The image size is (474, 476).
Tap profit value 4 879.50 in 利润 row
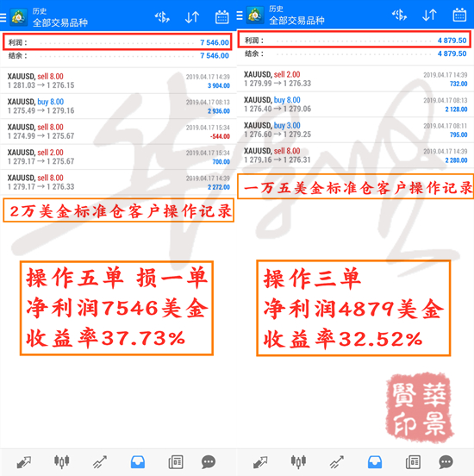pyautogui.click(x=452, y=41)
